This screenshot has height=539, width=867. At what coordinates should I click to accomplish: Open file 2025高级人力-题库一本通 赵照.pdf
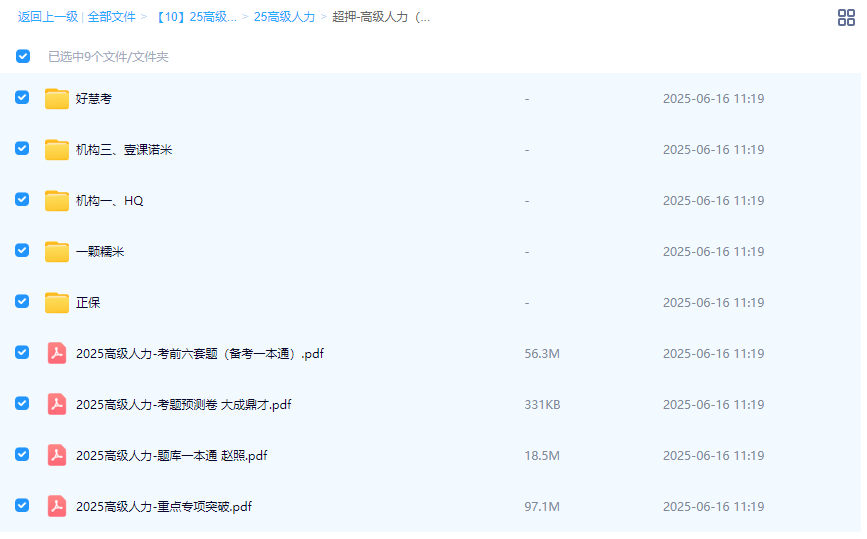tap(171, 456)
